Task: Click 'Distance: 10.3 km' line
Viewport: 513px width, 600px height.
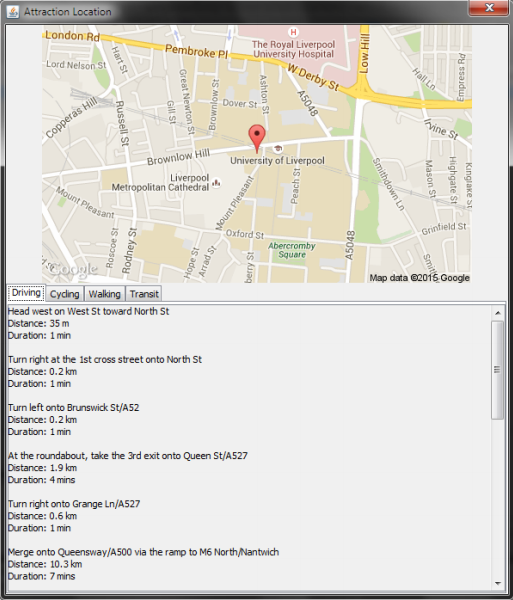Action: click(x=45, y=564)
